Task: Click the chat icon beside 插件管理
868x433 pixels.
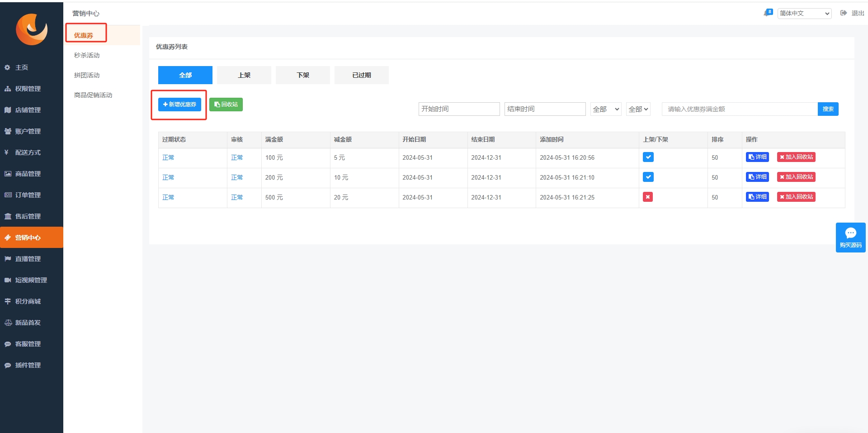Action: pos(7,365)
